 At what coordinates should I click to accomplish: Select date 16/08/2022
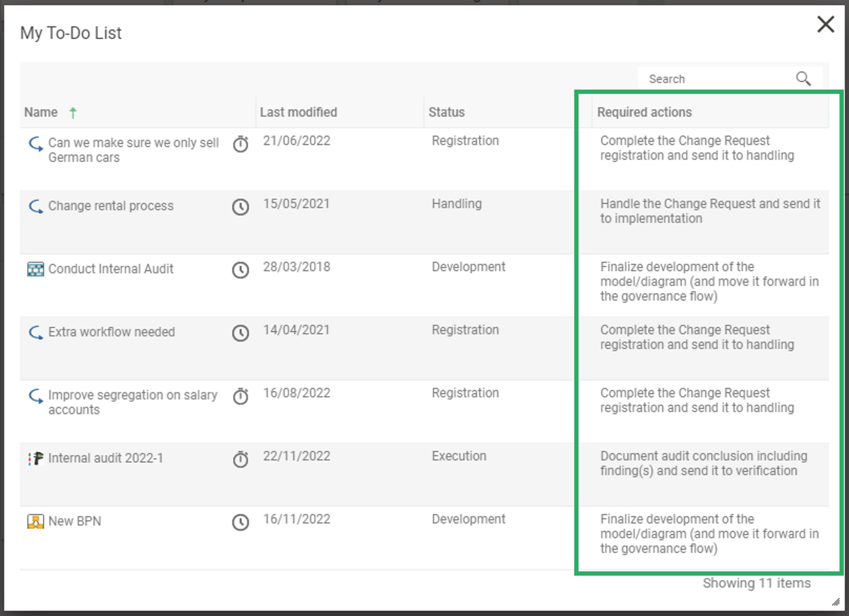click(296, 393)
